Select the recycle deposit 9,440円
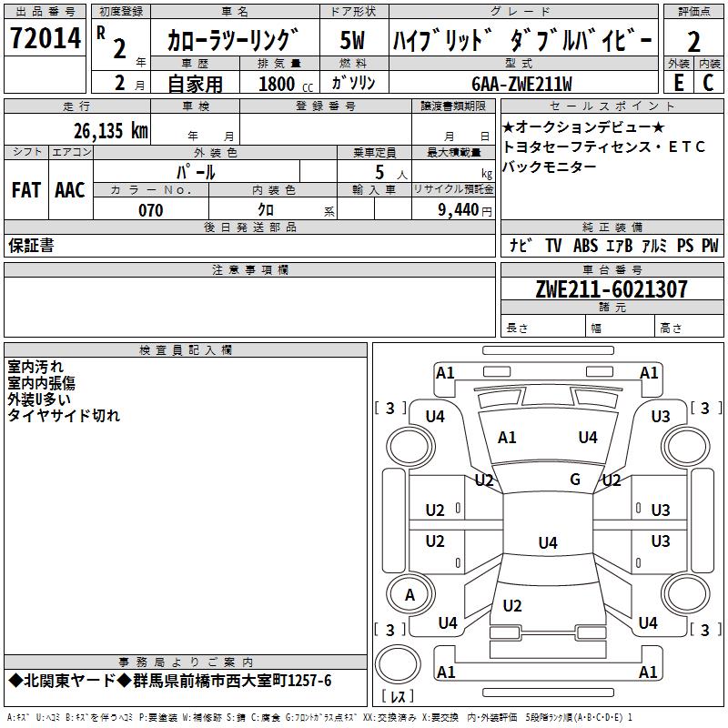728x728 pixels. click(465, 210)
